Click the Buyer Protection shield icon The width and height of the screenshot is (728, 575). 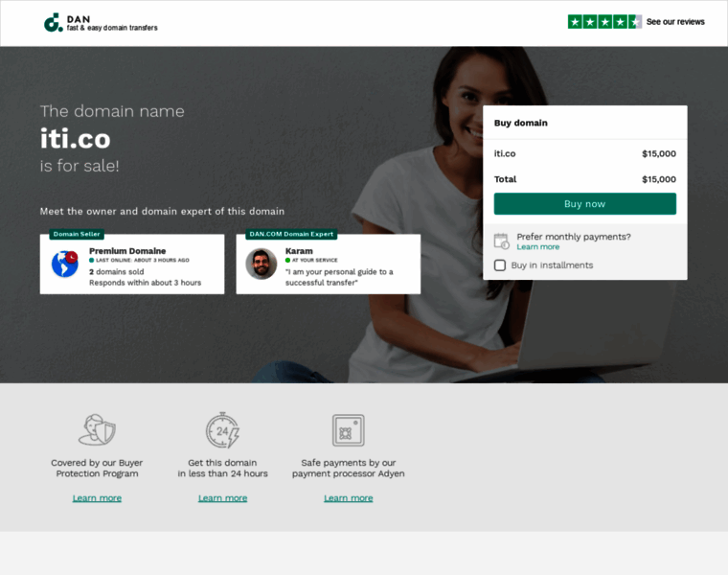click(97, 430)
